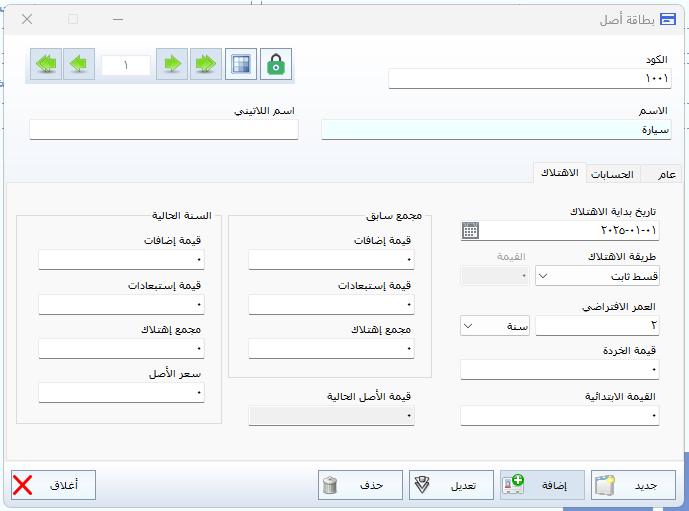Click the previous record green arrow
Screen dimensions: 689x511
(x=80, y=64)
